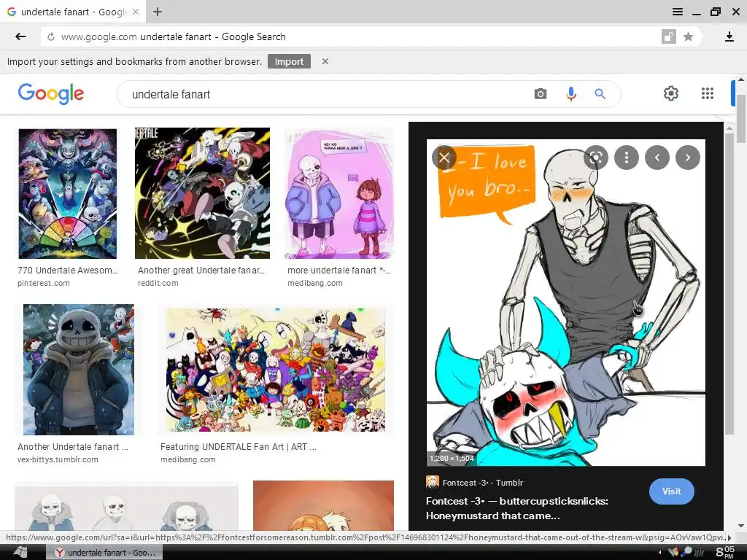This screenshot has height=560, width=747.
Task: Click the 'Another Undertale fanart' caption
Action: tap(73, 447)
